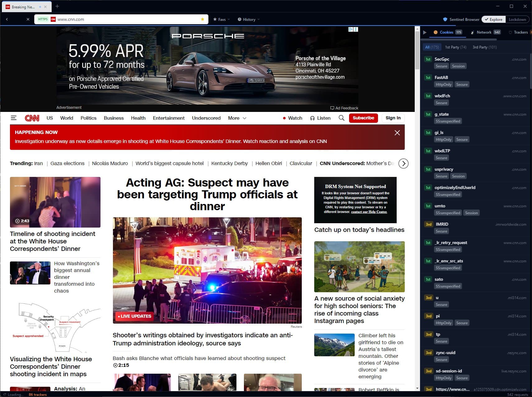Click the Live Updates badge on main photo
The image size is (532, 397).
[134, 316]
